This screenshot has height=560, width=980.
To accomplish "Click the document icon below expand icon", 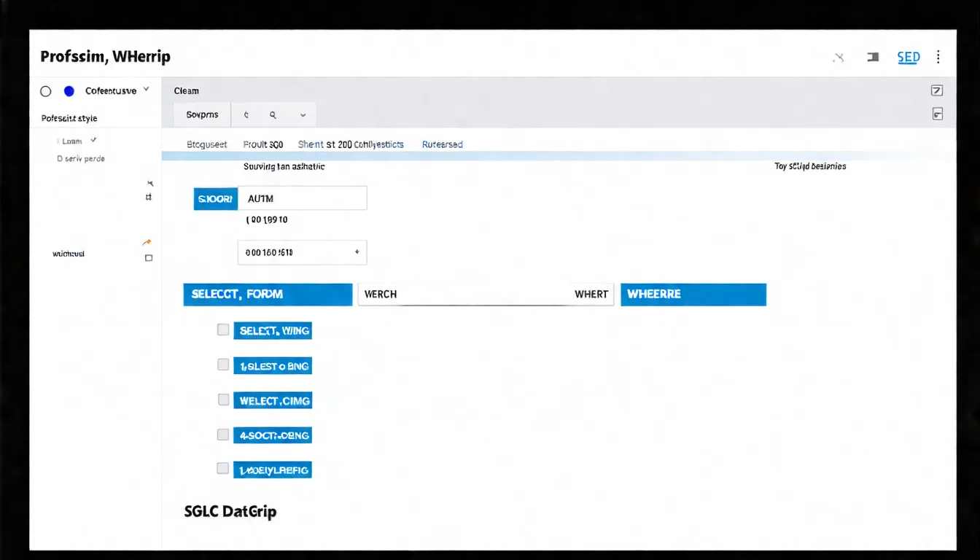I will click(x=937, y=114).
